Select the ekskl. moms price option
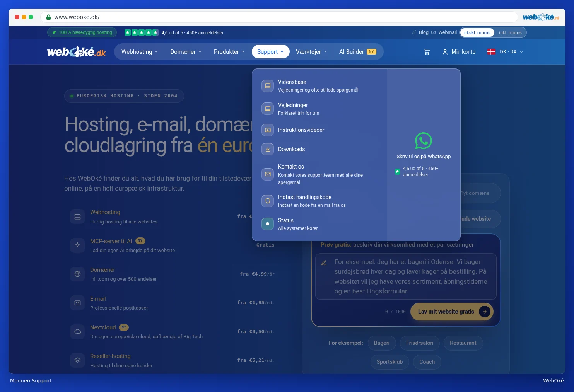This screenshot has height=392, width=574. pyautogui.click(x=477, y=33)
